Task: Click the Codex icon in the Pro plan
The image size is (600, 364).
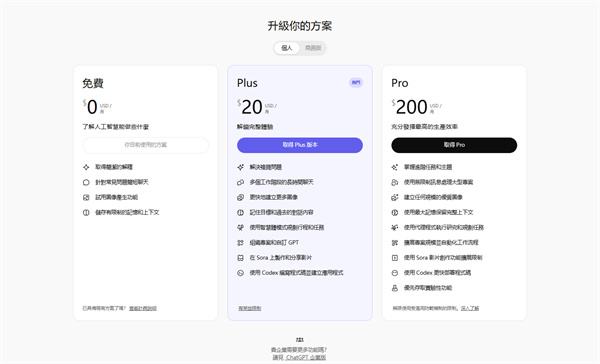Action: (395, 273)
